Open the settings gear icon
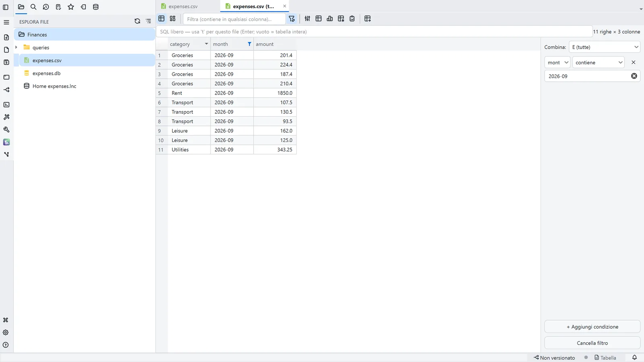The image size is (644, 362). [x=6, y=333]
